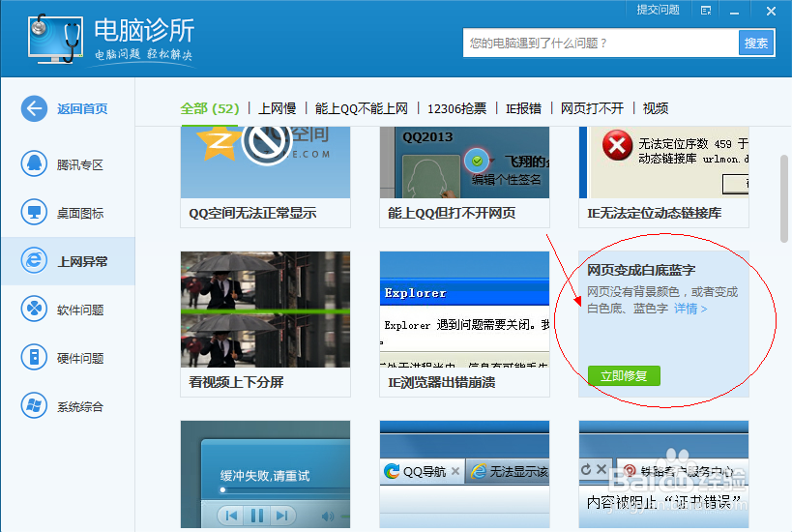The image size is (792, 532).
Task: Switch to the 视频 tab
Action: (656, 108)
